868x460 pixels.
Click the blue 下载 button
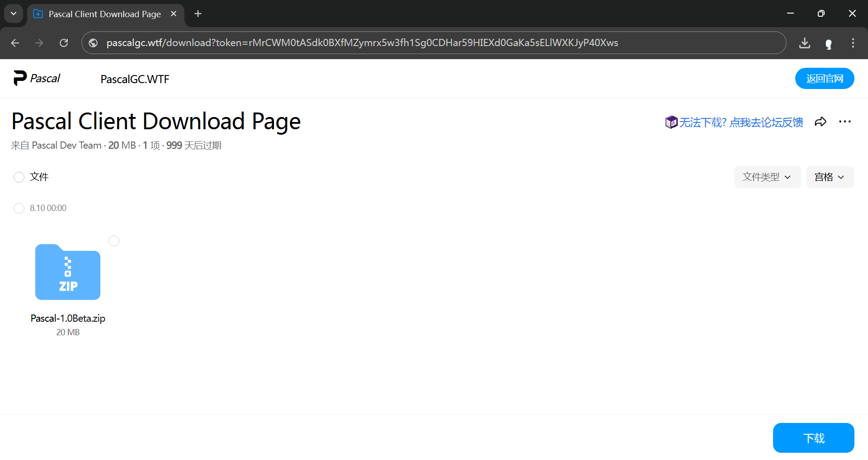[x=813, y=438]
